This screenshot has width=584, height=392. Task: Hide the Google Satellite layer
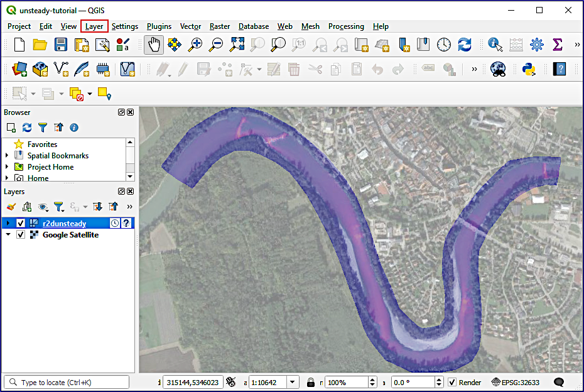pos(20,234)
